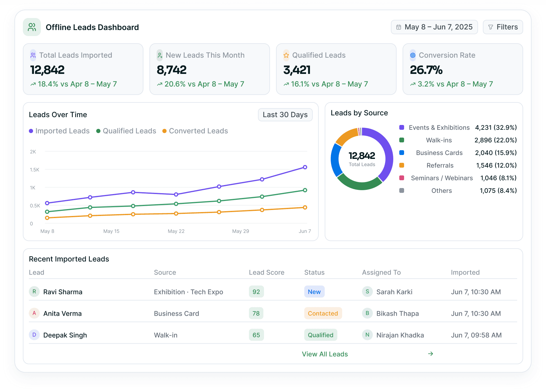The width and height of the screenshot is (546, 392).
Task: Open the May 8 – Jun 7, 2025 date picker
Action: click(x=434, y=27)
